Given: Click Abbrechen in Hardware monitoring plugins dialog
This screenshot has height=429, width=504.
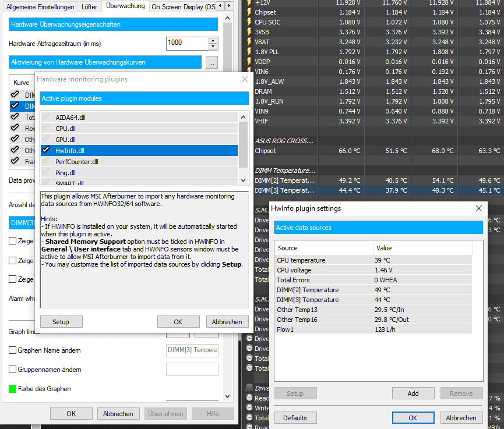Looking at the screenshot, I should pos(227,322).
